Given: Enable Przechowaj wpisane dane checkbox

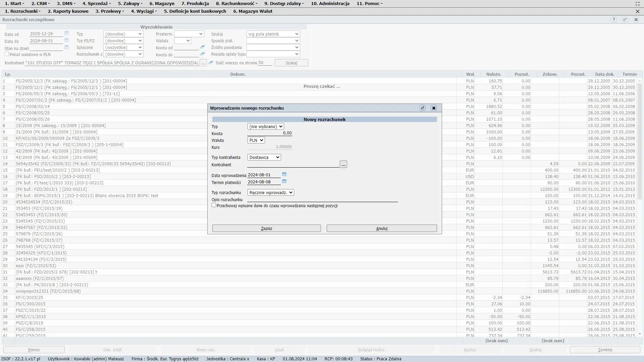Looking at the screenshot, I should point(214,205).
